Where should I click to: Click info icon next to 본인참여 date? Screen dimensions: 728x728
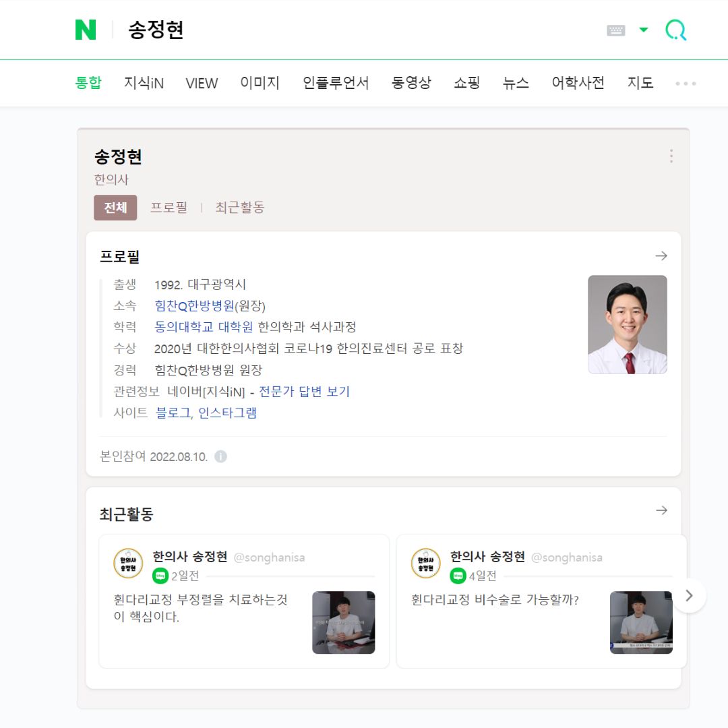coord(220,456)
